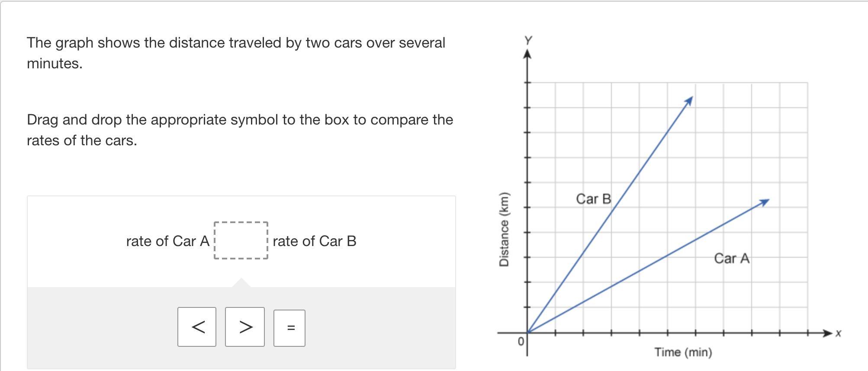Click the origin "0" label
Screen dimensions: 868x371
click(521, 342)
